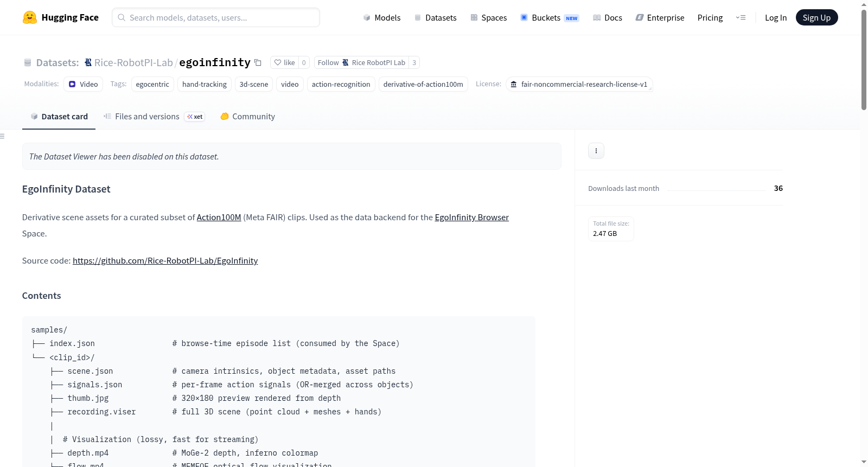Click the scrollbar up arrow

click(x=864, y=4)
